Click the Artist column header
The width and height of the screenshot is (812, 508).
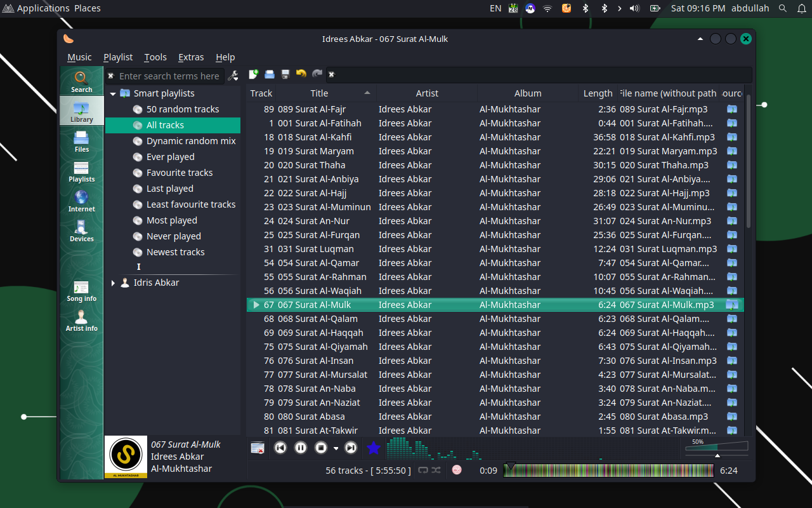[427, 93]
